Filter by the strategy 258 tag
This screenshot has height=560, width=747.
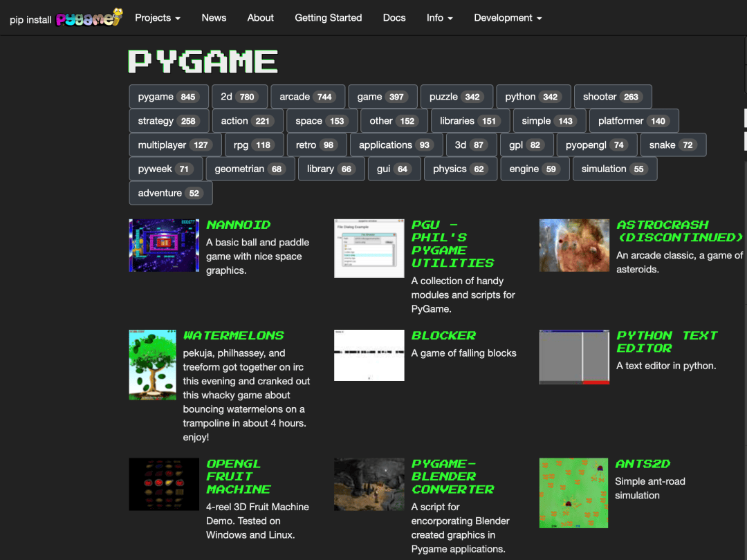pos(169,120)
